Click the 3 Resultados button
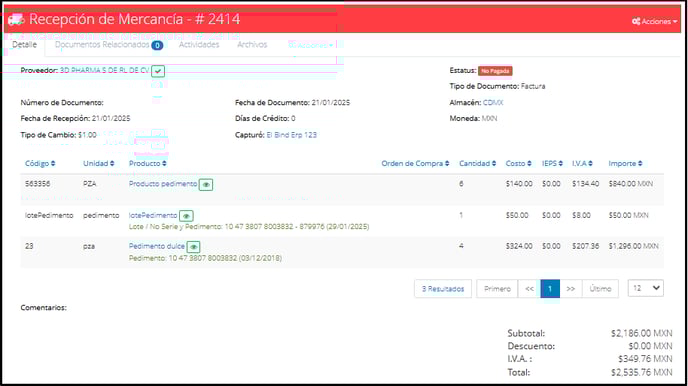 443,289
